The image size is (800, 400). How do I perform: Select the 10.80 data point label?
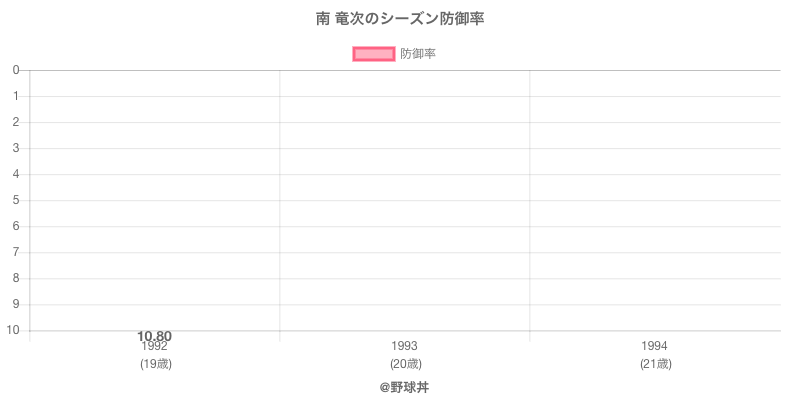(155, 336)
